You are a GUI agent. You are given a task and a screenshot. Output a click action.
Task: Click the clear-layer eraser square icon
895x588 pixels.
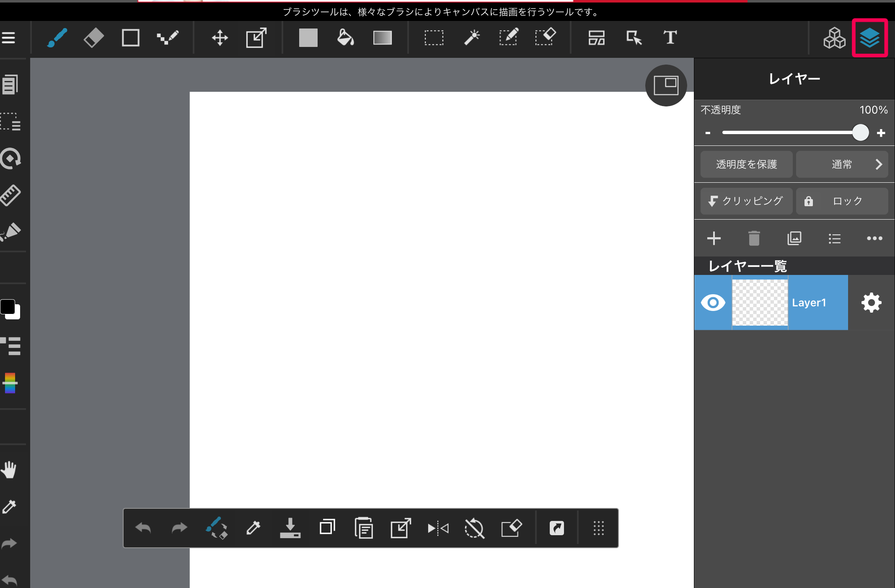(511, 528)
